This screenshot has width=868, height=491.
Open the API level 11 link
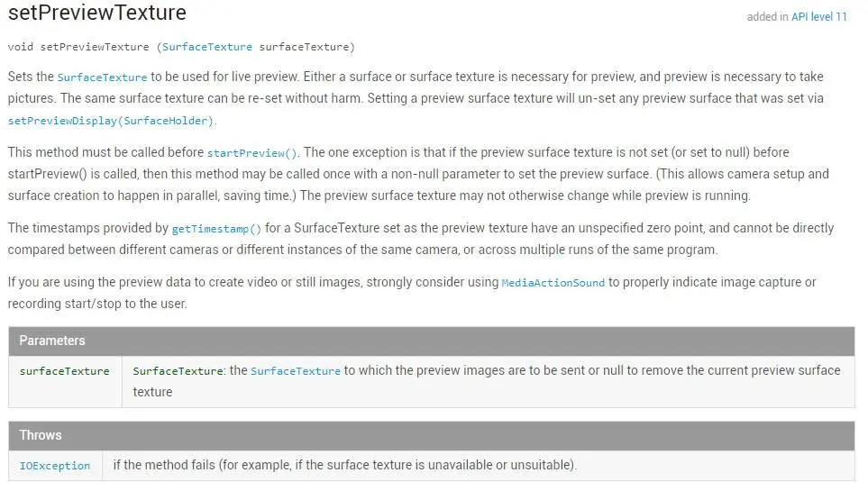[818, 16]
